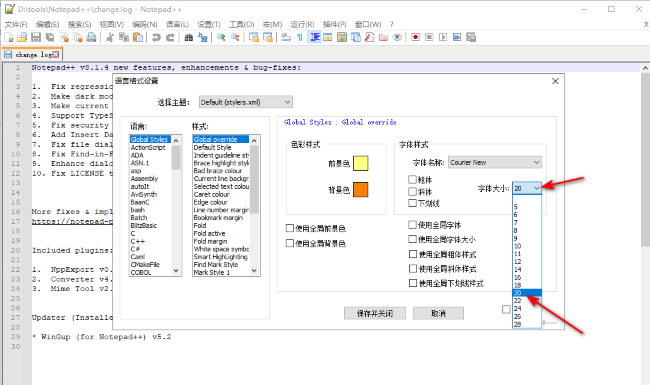Open the 搜索(S) menu

coord(80,24)
